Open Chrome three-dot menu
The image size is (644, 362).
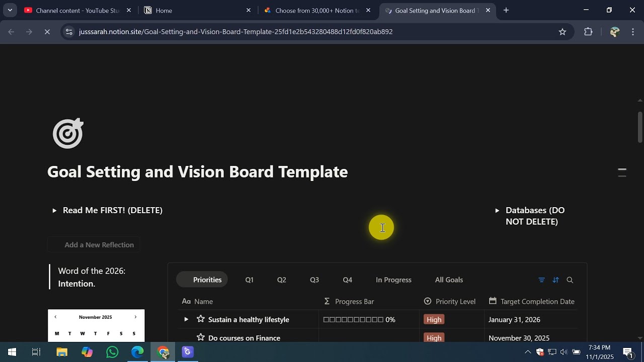click(633, 32)
